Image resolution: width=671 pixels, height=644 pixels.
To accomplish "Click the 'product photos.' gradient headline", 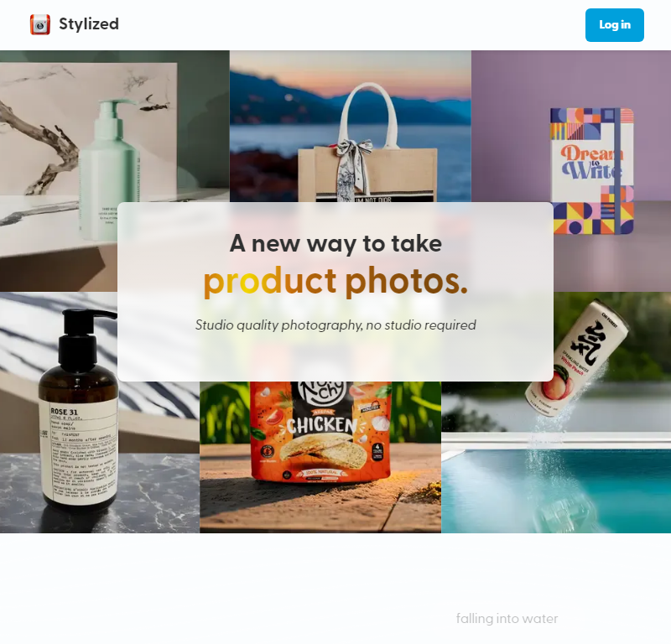I will [x=335, y=281].
